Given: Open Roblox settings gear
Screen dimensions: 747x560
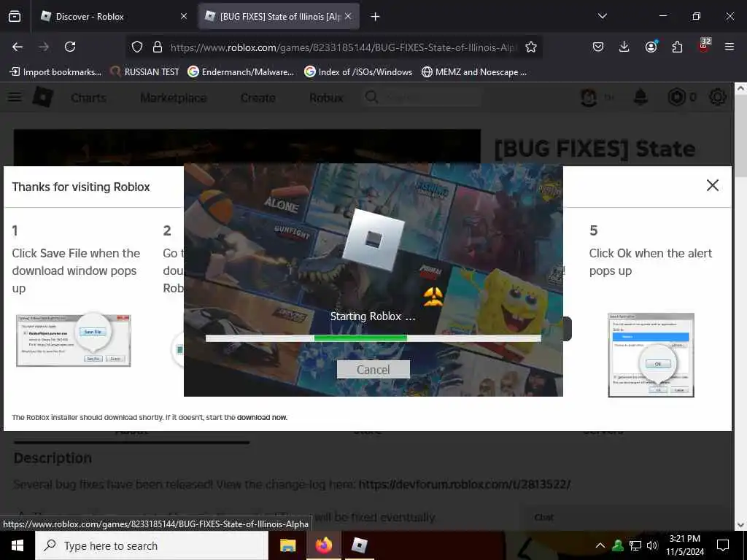Looking at the screenshot, I should (x=718, y=97).
